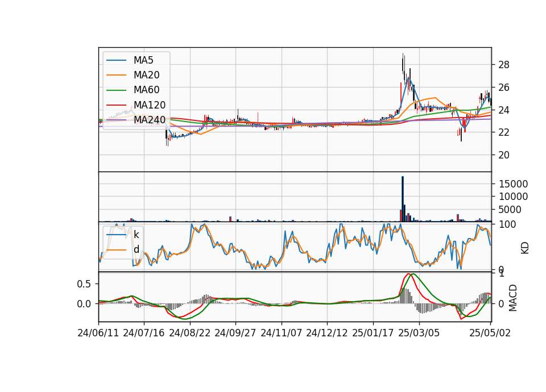The width and height of the screenshot is (546, 392).
Task: Click the price axis value 22
Action: coord(504,132)
